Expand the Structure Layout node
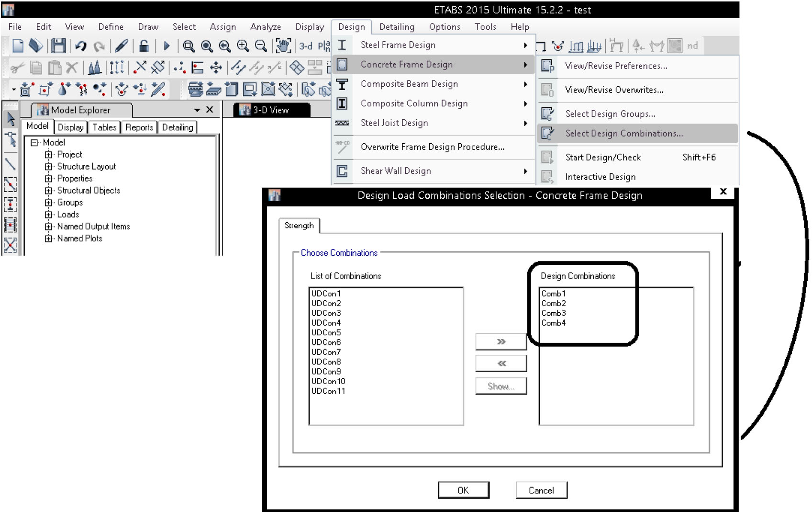Viewport: 812px width, 512px height. (x=48, y=167)
